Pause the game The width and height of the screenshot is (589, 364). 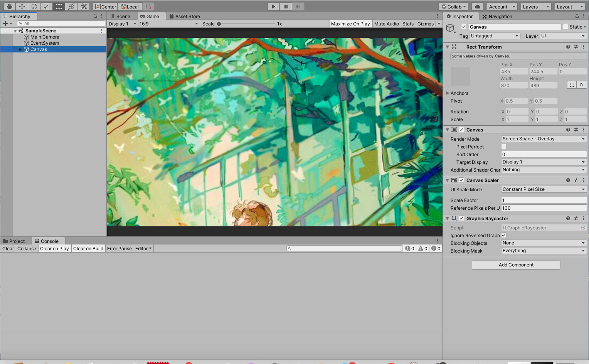tap(286, 7)
